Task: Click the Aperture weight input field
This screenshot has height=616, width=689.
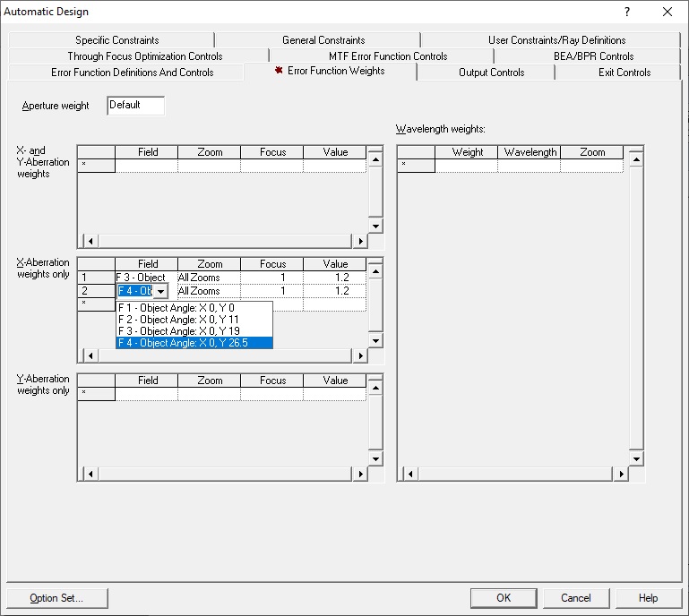Action: (x=136, y=106)
